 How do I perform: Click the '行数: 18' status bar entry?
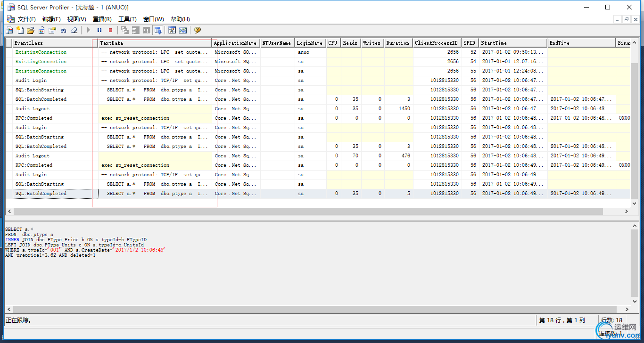click(x=612, y=320)
